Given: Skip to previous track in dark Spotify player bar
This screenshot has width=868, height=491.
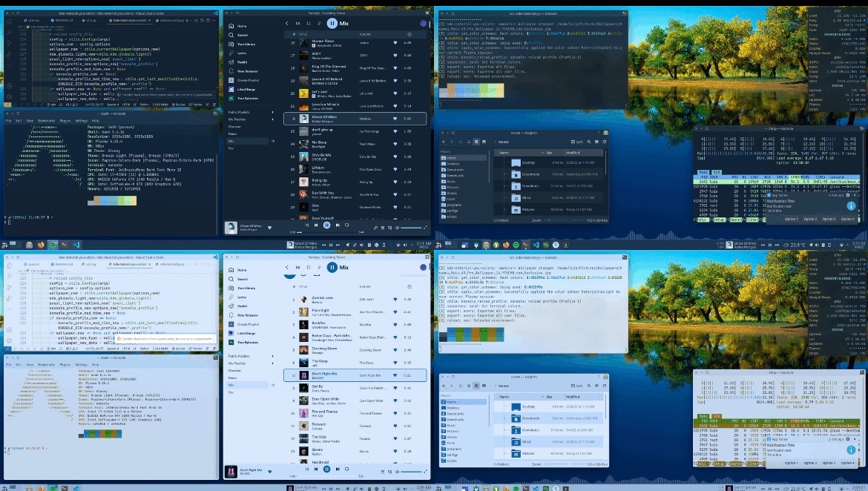Looking at the screenshot, I should [x=316, y=225].
